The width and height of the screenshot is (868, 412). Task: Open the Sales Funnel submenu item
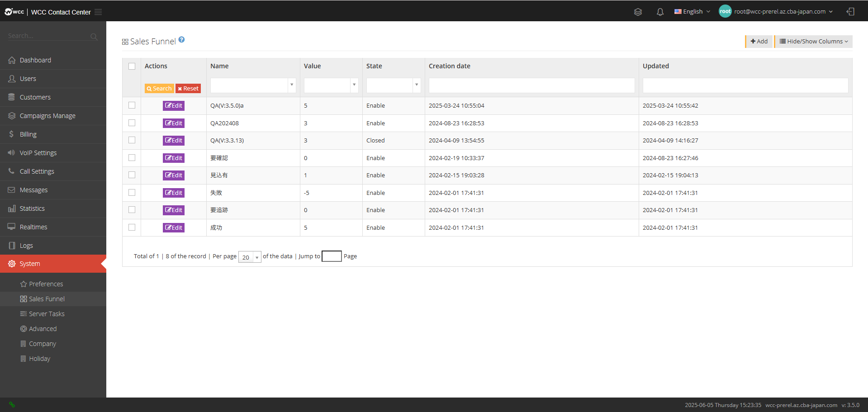click(x=53, y=299)
